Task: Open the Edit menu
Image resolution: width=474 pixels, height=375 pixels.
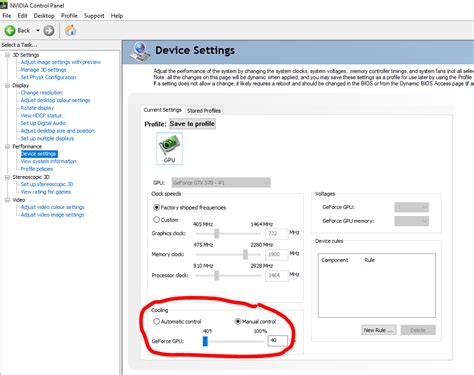Action: coord(22,16)
